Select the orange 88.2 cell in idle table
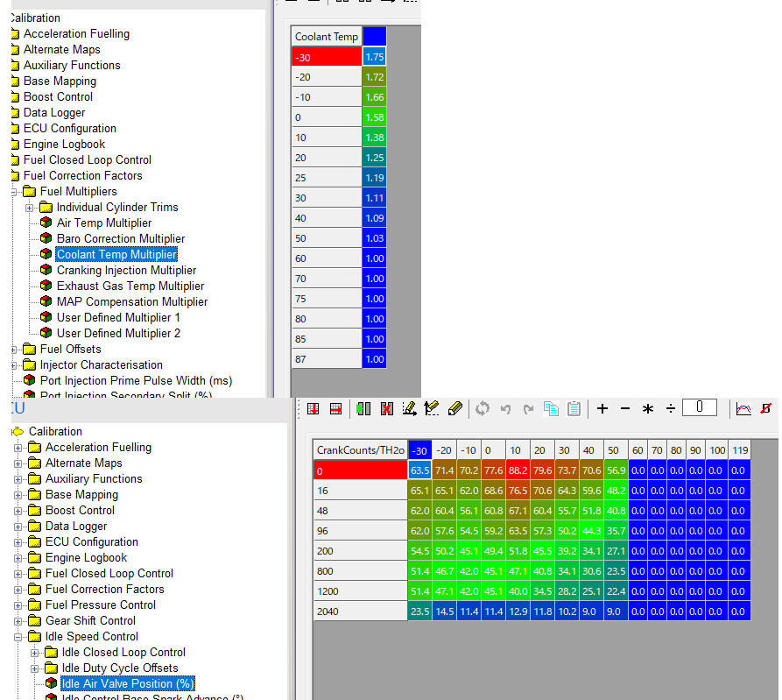This screenshot has height=700, width=782. (518, 471)
